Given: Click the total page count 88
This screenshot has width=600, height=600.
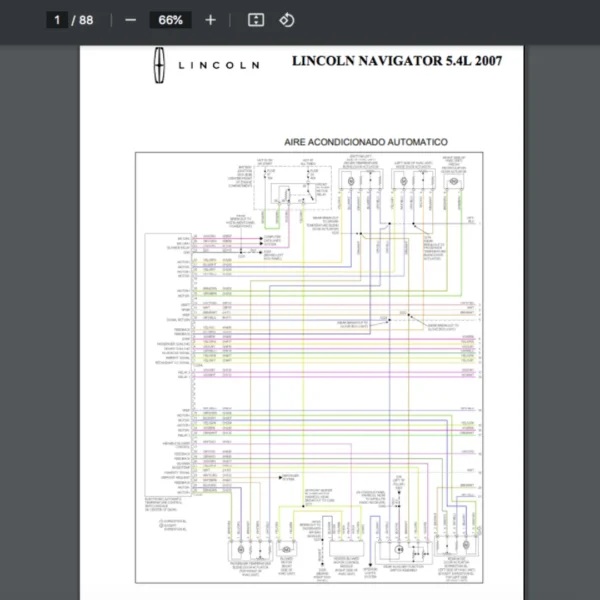Looking at the screenshot, I should [87, 20].
